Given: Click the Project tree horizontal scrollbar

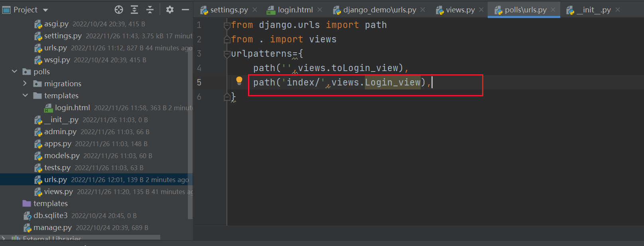Looking at the screenshot, I should click(80, 237).
